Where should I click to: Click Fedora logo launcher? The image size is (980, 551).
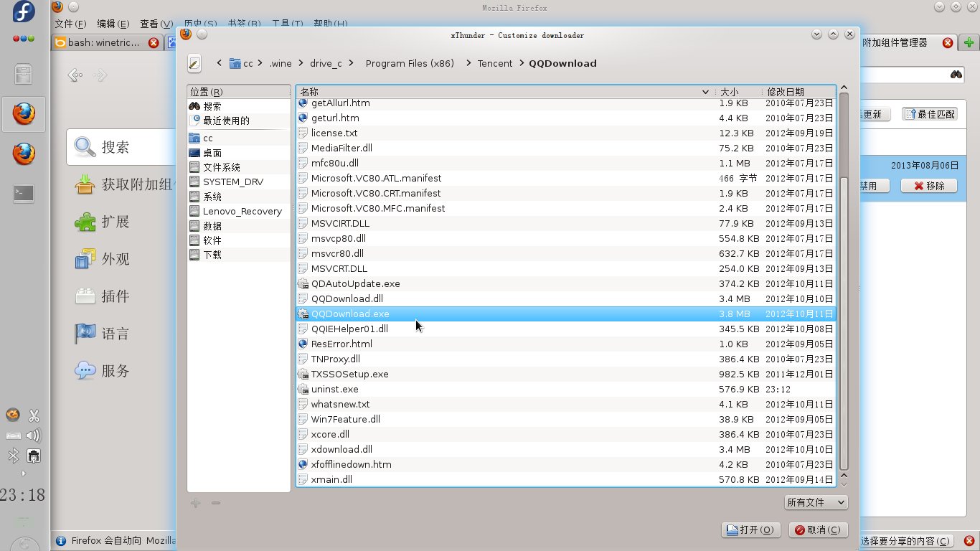coord(24,11)
